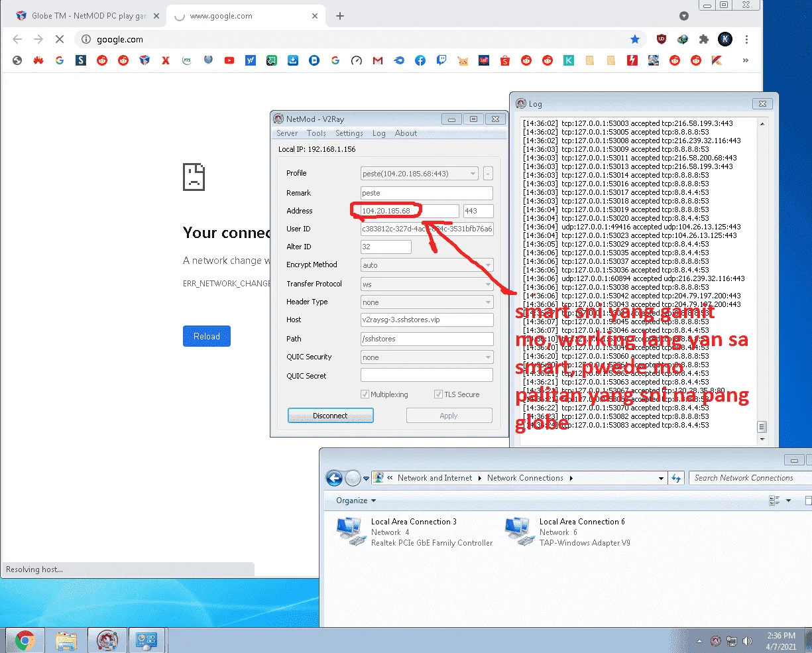Viewport: 812px width, 653px height.
Task: Open recent pages dropdown beside Forward
Action: click(366, 478)
